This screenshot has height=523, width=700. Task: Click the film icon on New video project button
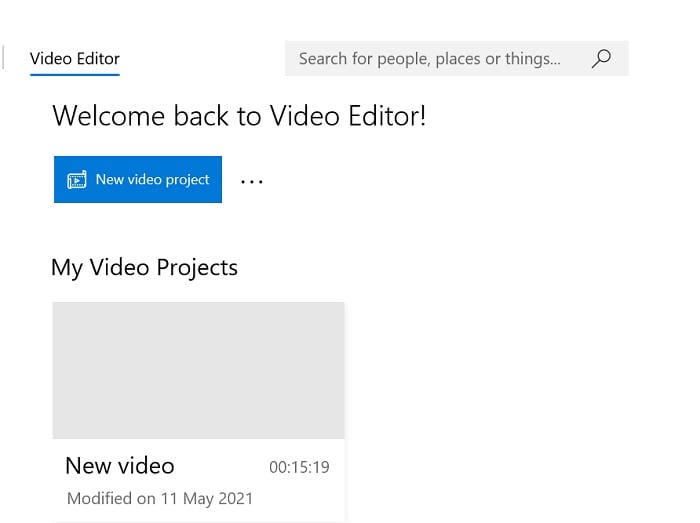[x=77, y=180]
